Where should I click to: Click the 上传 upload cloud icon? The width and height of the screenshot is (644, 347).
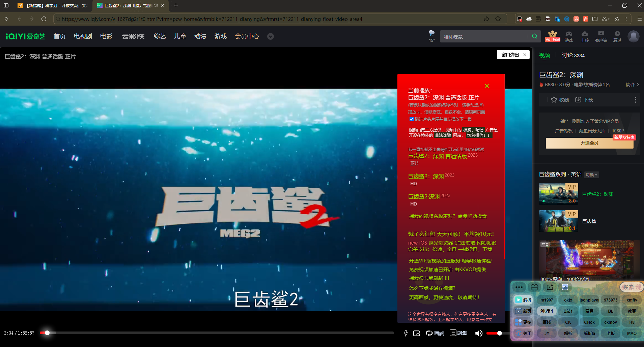585,36
